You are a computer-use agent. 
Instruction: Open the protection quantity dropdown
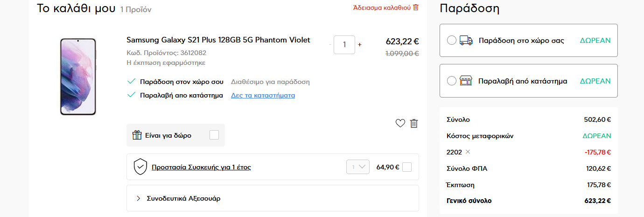click(358, 167)
